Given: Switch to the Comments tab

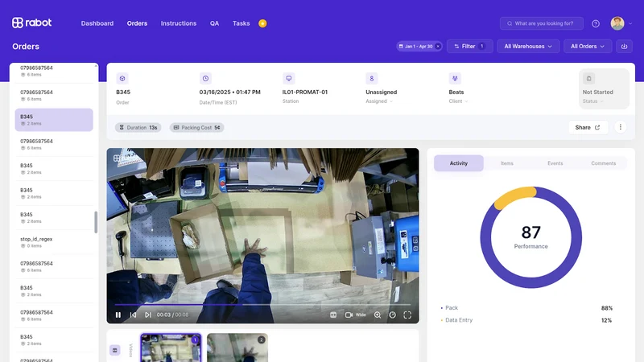Looking at the screenshot, I should (x=603, y=163).
